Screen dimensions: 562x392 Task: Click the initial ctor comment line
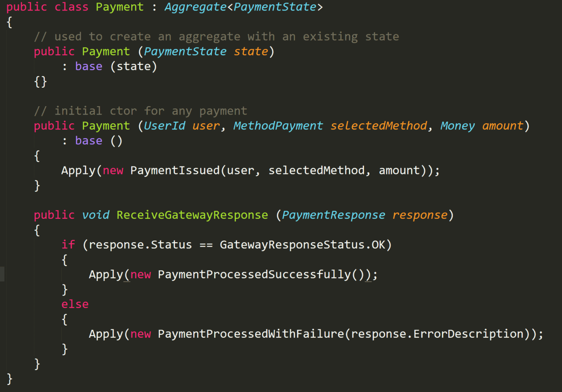pyautogui.click(x=141, y=111)
